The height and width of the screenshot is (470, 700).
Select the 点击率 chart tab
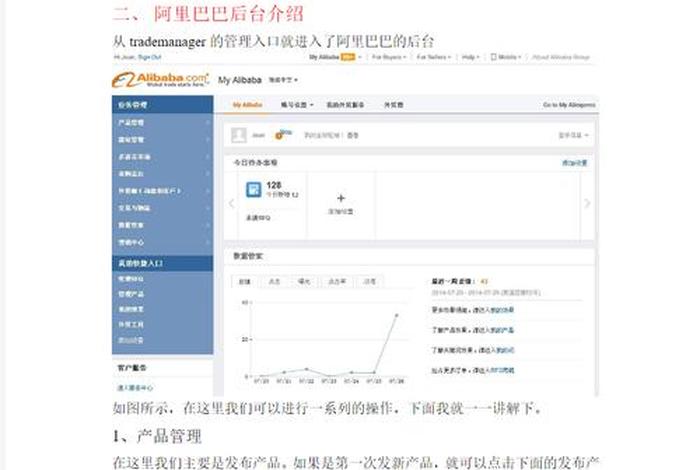coord(337,282)
